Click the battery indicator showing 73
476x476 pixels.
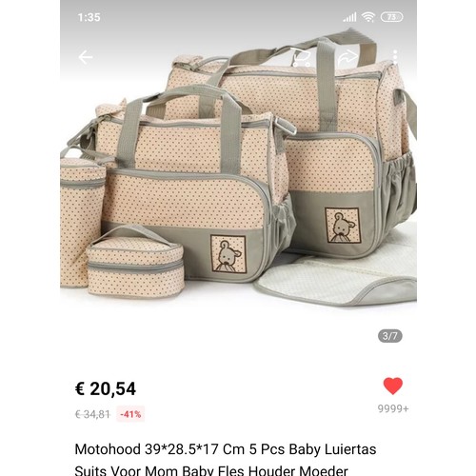tap(392, 17)
